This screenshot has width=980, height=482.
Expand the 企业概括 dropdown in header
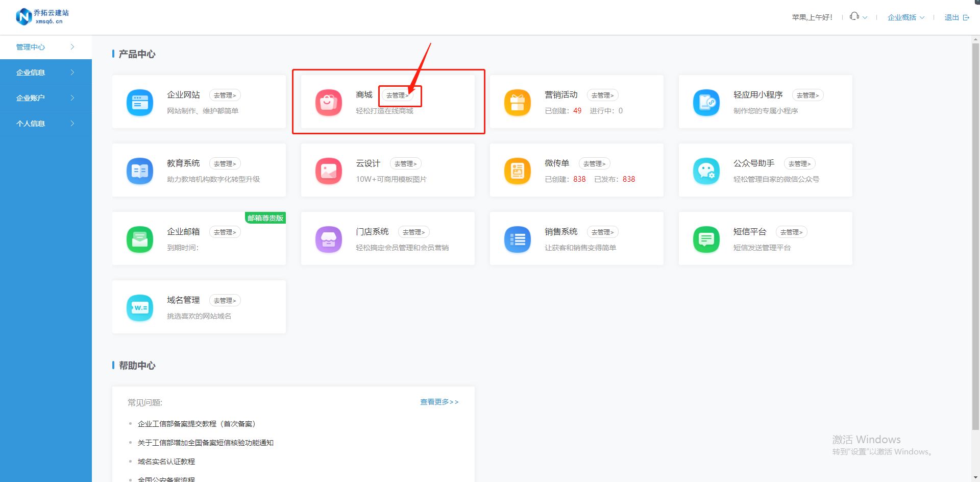click(x=905, y=17)
